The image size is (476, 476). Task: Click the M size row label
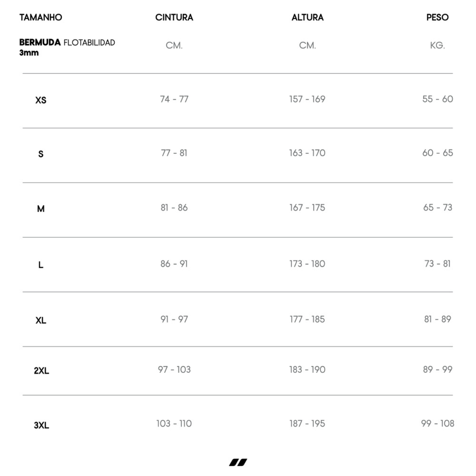41,209
